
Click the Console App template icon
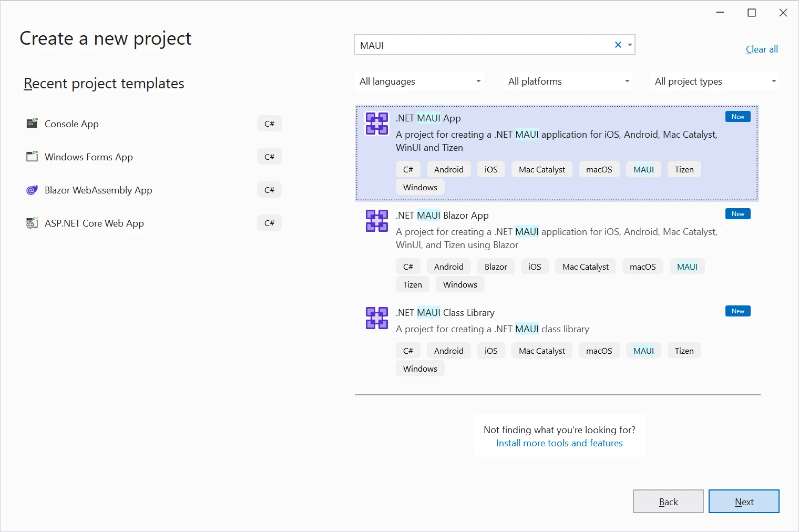point(32,124)
